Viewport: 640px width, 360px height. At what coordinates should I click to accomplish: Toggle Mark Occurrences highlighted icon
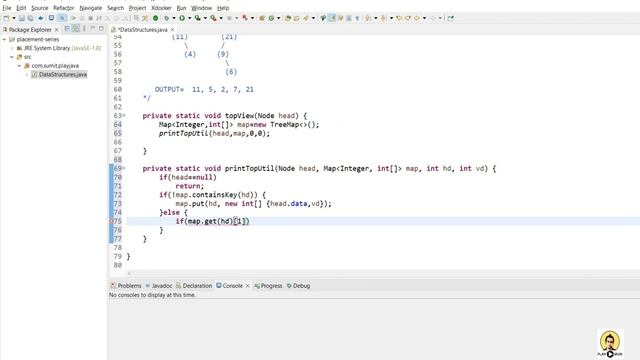pyautogui.click(x=331, y=18)
